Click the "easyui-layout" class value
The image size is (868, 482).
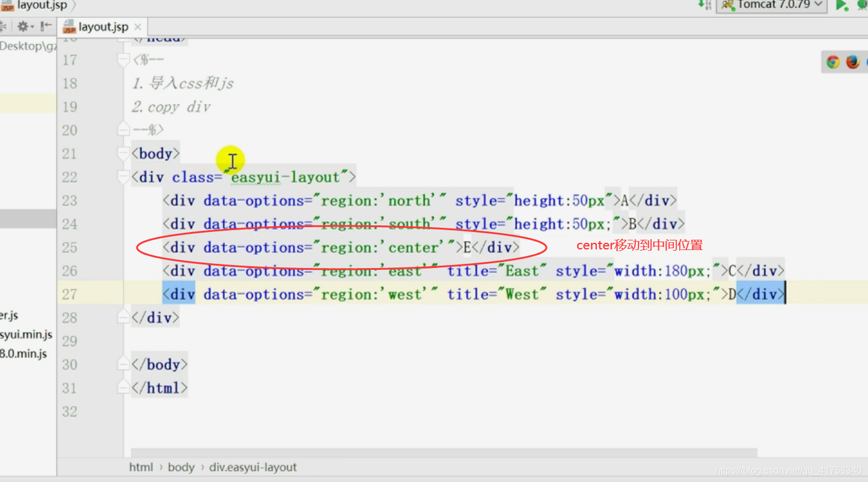pyautogui.click(x=286, y=177)
